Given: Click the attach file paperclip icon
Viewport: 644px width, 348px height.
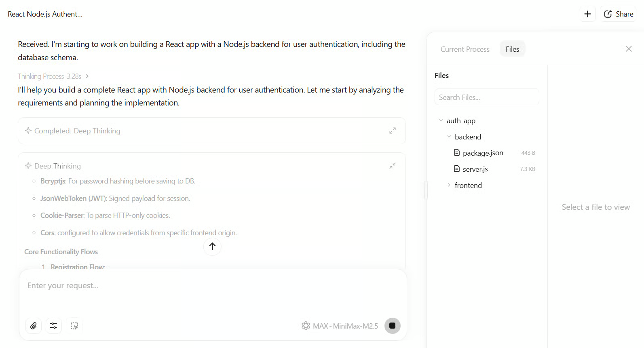Looking at the screenshot, I should [x=34, y=326].
